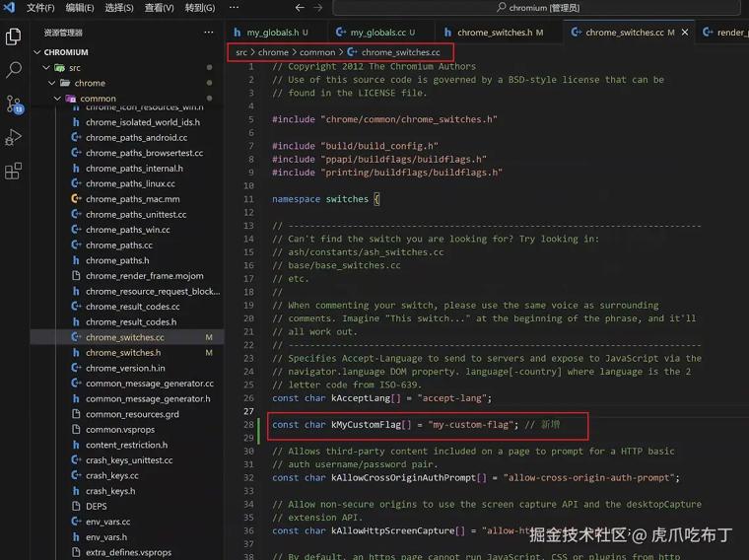Screen dimensions: 749x560
Task: Open chrome_paths.h file
Action: point(117,260)
